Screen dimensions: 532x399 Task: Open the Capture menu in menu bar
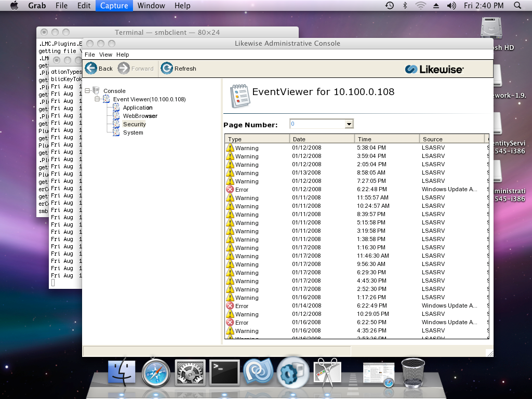(x=114, y=6)
